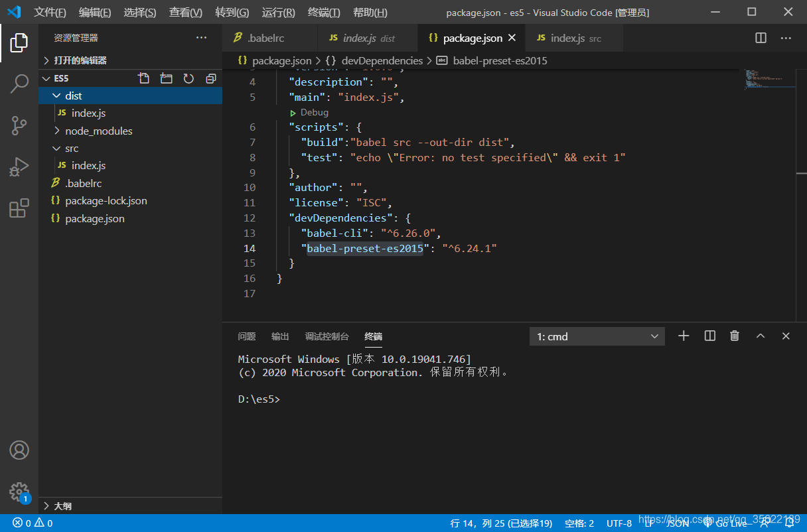This screenshot has height=532, width=807.
Task: Open the Manage gear settings icon
Action: (19, 492)
